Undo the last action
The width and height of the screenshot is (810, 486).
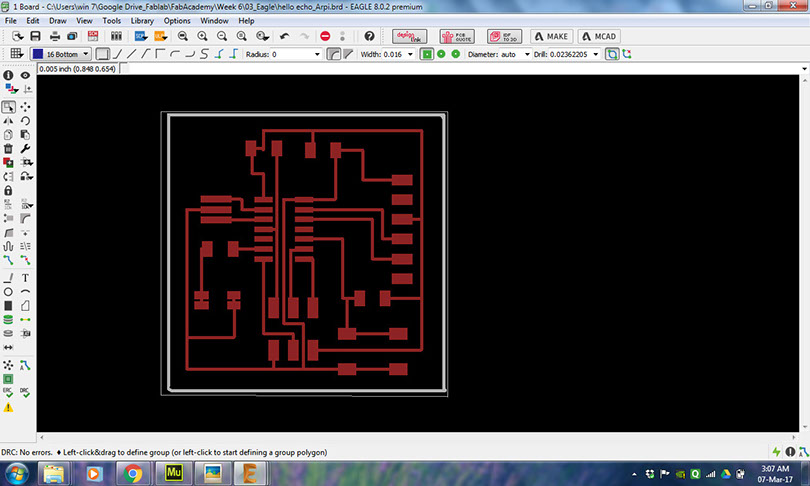(x=284, y=36)
